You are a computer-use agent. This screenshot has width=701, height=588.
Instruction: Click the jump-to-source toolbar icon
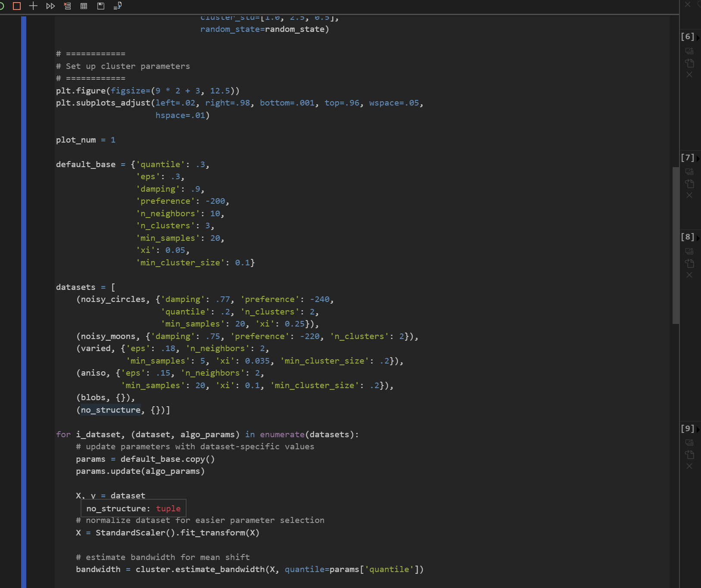click(116, 6)
